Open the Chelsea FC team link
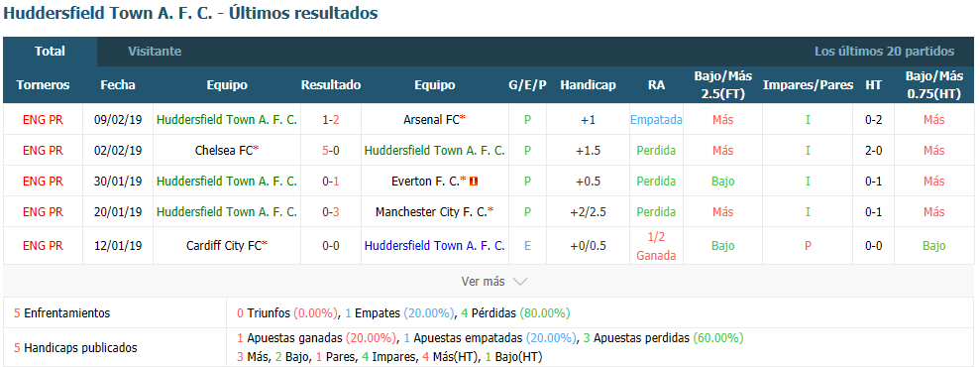The width and height of the screenshot is (980, 367). (x=224, y=151)
